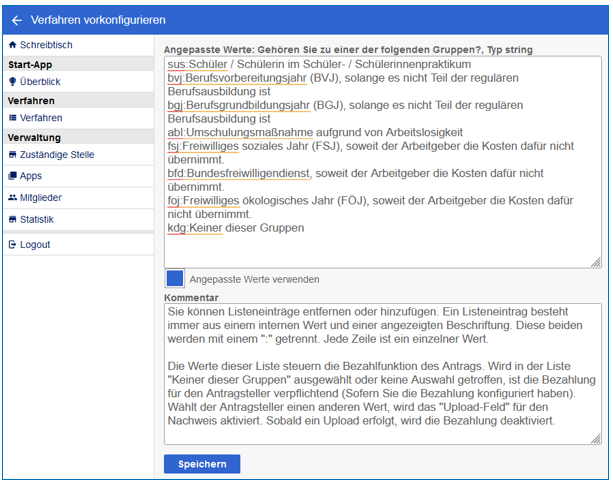Open Mitglieder via the people icon

tap(12, 198)
